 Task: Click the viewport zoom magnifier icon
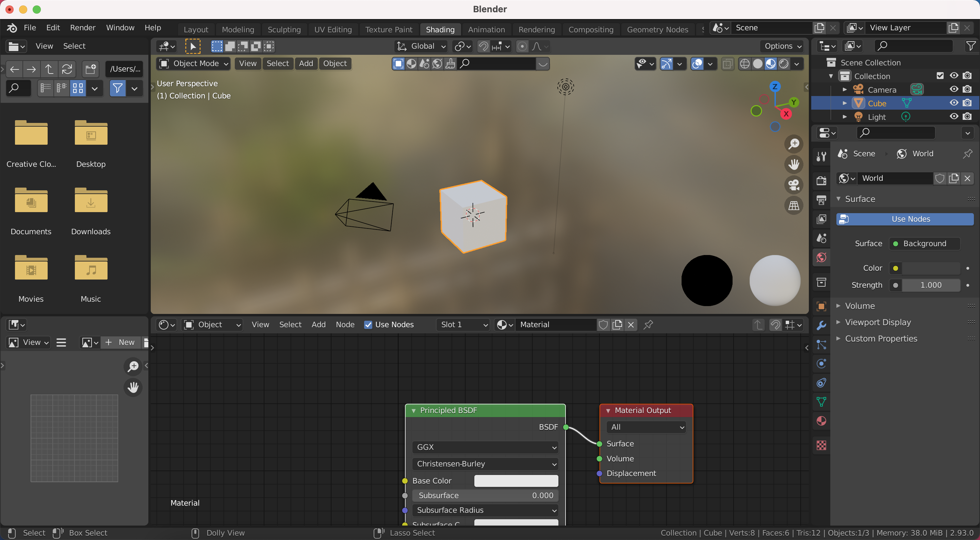[794, 144]
